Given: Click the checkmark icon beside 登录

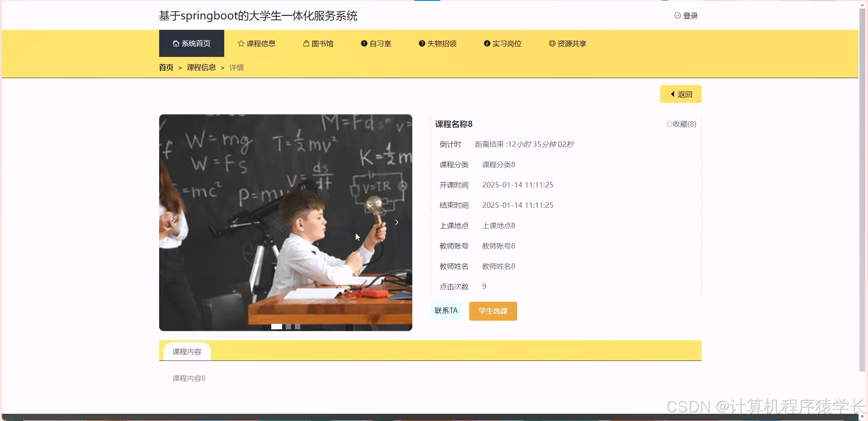Looking at the screenshot, I should [677, 15].
